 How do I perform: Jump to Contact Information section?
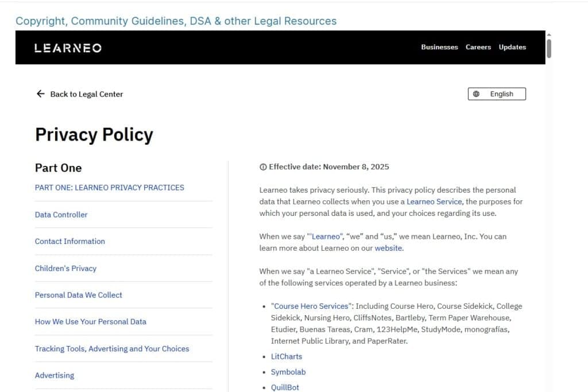click(69, 242)
